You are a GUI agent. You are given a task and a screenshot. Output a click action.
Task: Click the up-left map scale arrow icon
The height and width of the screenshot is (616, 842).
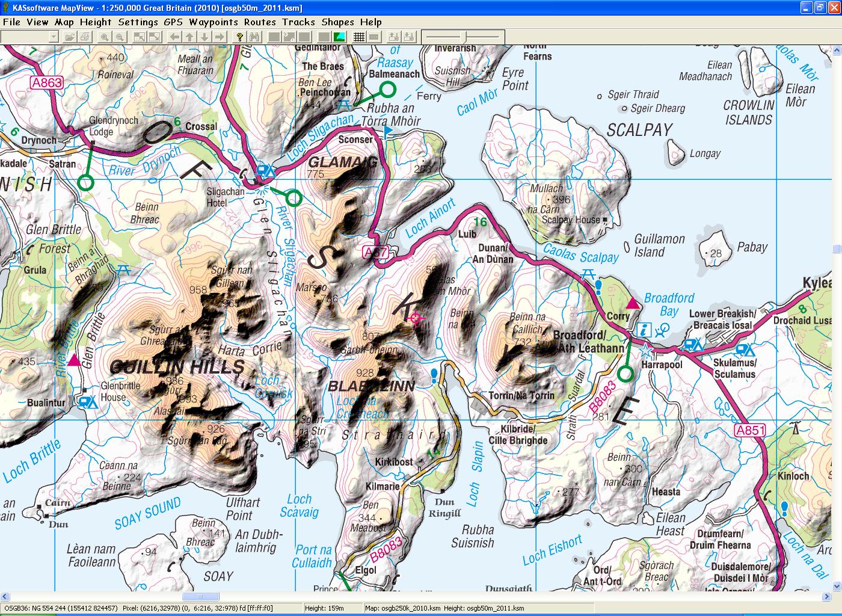click(x=140, y=37)
